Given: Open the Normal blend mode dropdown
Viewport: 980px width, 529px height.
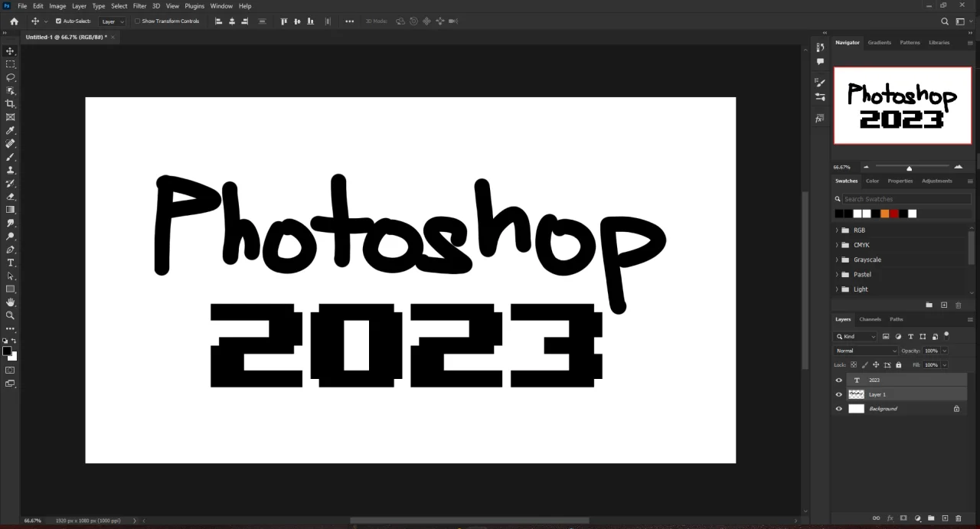Looking at the screenshot, I should click(865, 351).
